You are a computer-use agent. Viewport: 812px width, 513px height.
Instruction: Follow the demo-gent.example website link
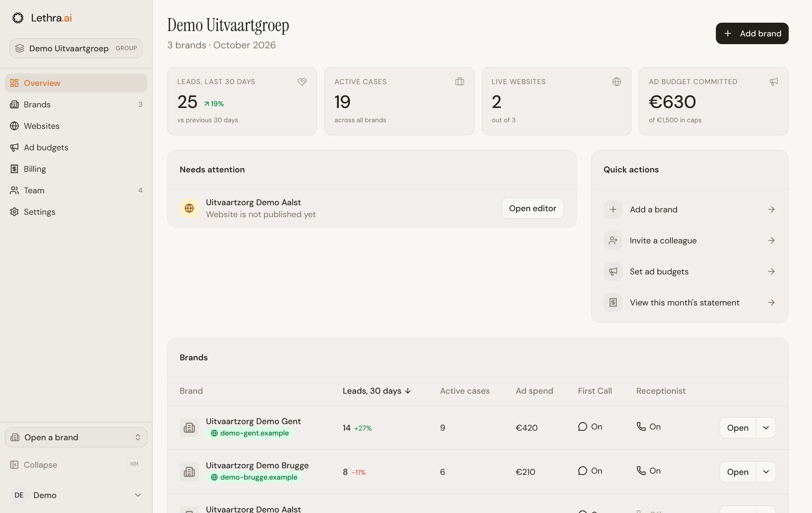point(250,433)
